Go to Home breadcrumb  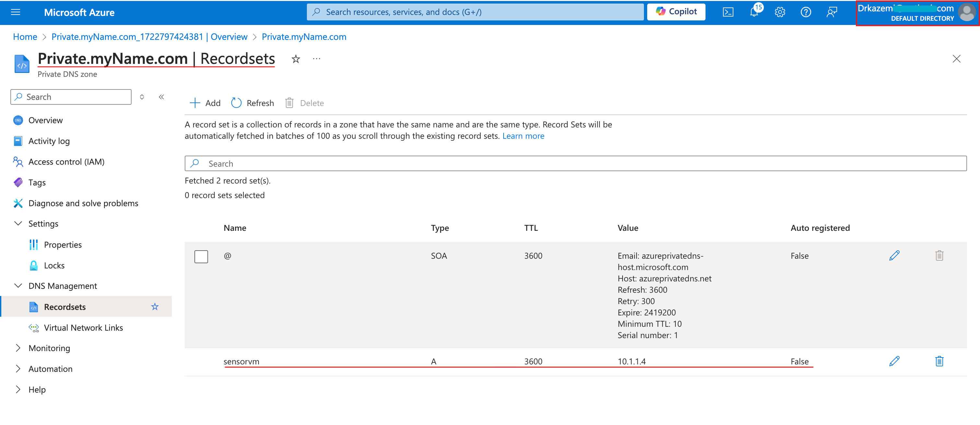click(25, 37)
